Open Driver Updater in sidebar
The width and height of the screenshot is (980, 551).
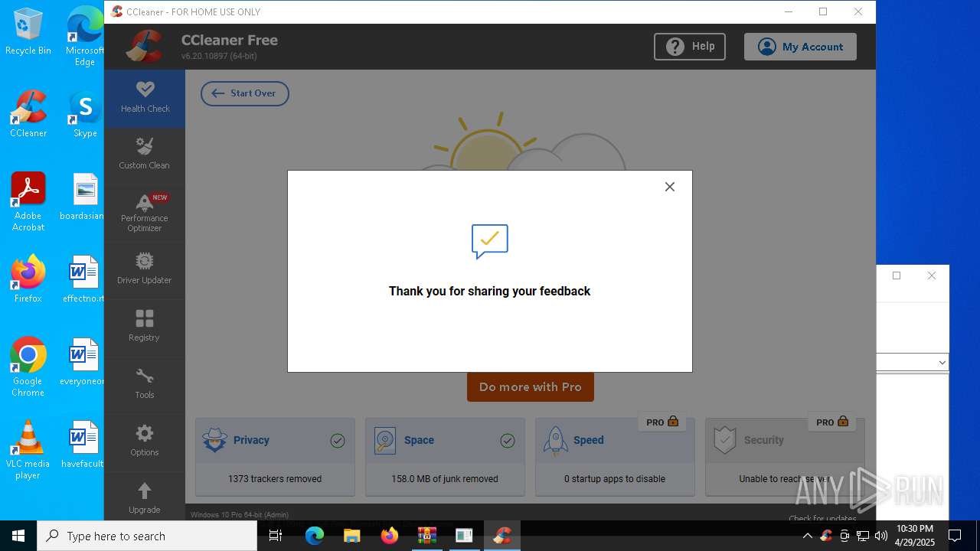145,269
